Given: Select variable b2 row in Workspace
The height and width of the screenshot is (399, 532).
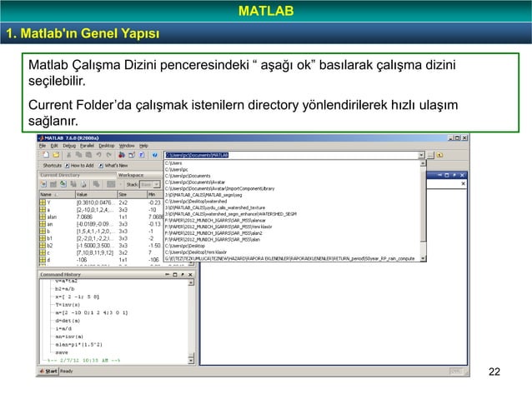Looking at the screenshot, I should point(100,246).
